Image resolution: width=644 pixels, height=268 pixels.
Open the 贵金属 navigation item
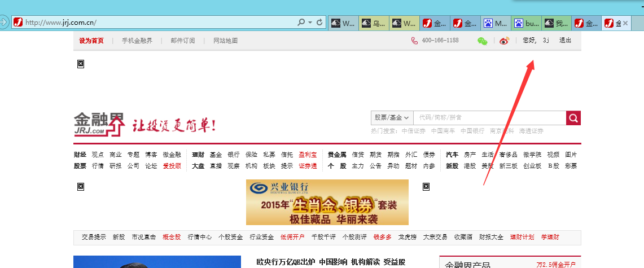[337, 155]
